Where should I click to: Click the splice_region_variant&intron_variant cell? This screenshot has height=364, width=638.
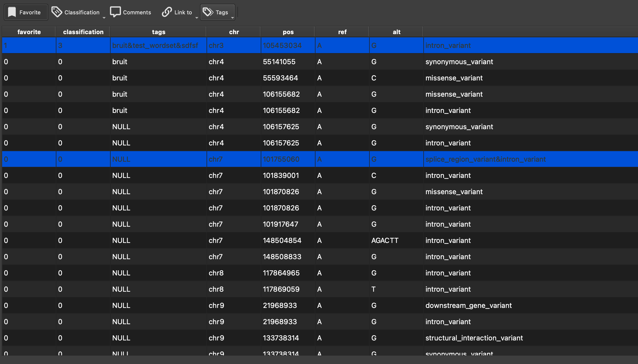[485, 159]
